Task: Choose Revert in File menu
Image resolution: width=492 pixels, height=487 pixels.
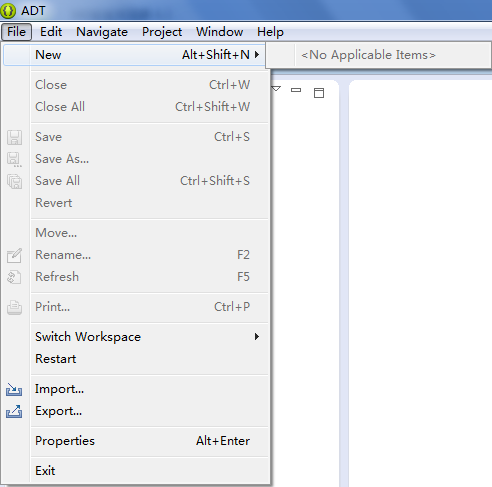Action: [136, 203]
